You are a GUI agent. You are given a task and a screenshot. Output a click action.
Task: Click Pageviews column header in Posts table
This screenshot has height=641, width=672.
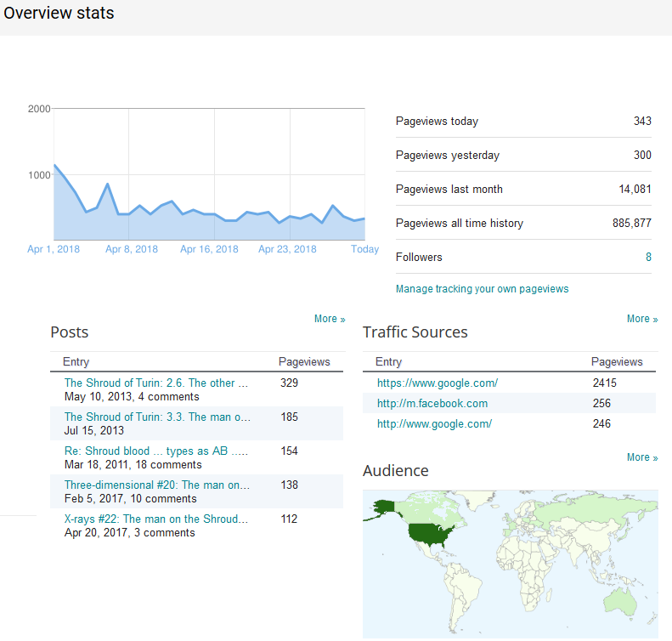(x=304, y=362)
